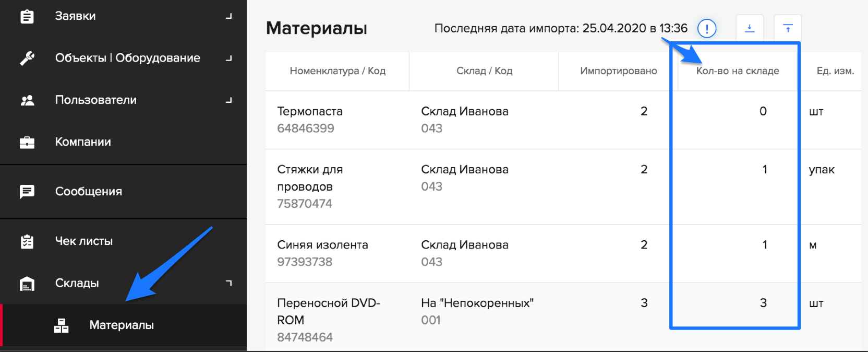
Task: Click the download arrow button
Action: pyautogui.click(x=750, y=28)
